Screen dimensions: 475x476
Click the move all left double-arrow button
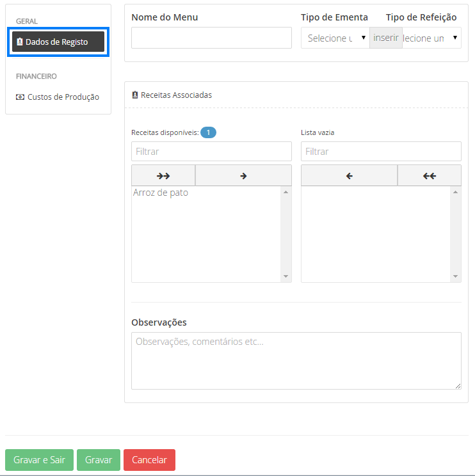[429, 176]
